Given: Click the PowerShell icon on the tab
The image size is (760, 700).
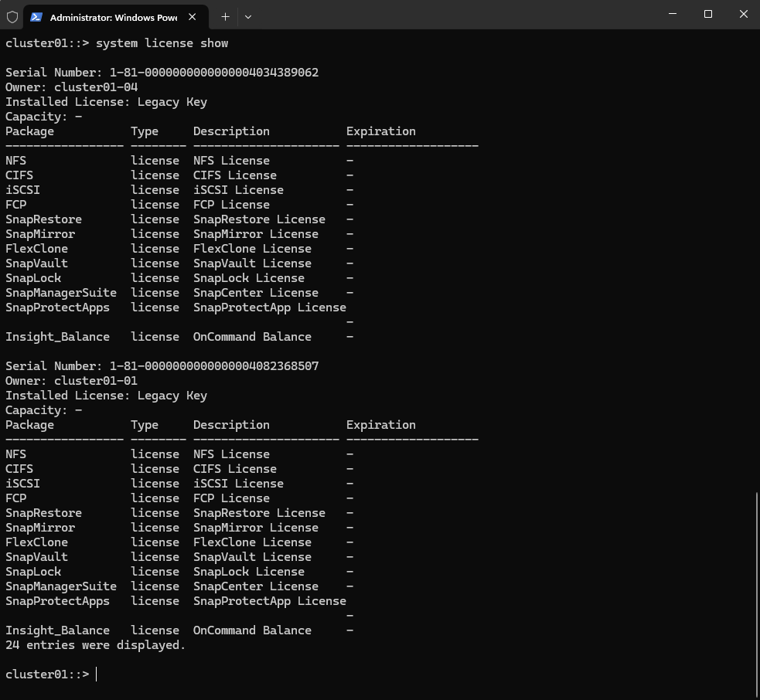Looking at the screenshot, I should tap(36, 17).
